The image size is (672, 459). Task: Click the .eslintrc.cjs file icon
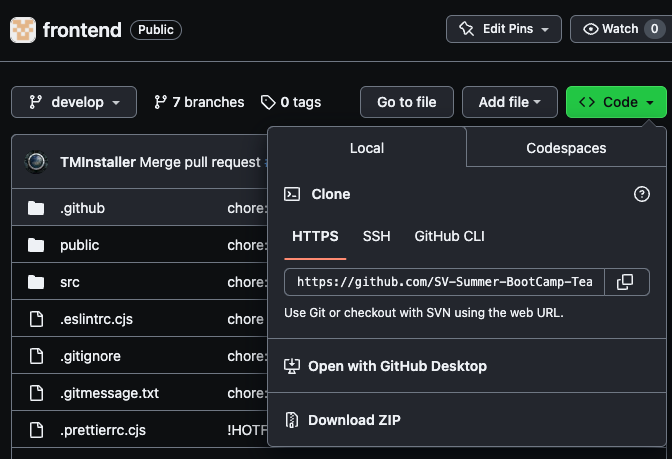[36, 319]
